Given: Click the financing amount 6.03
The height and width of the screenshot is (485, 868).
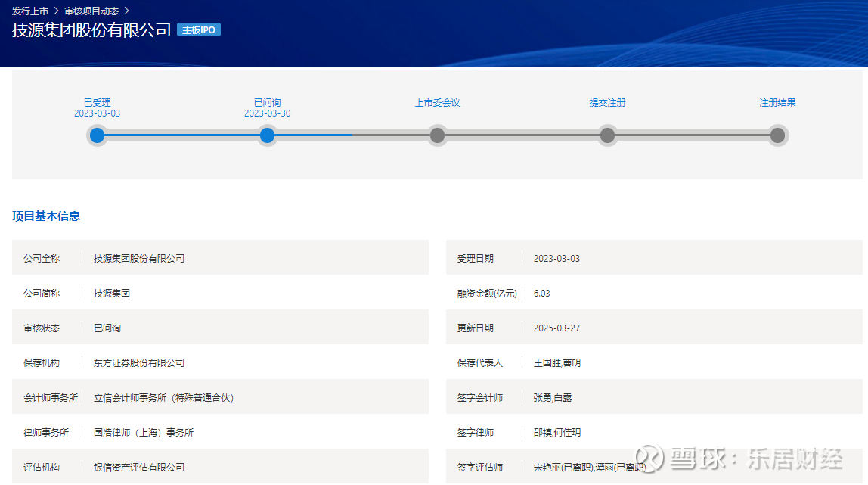Looking at the screenshot, I should (542, 294).
